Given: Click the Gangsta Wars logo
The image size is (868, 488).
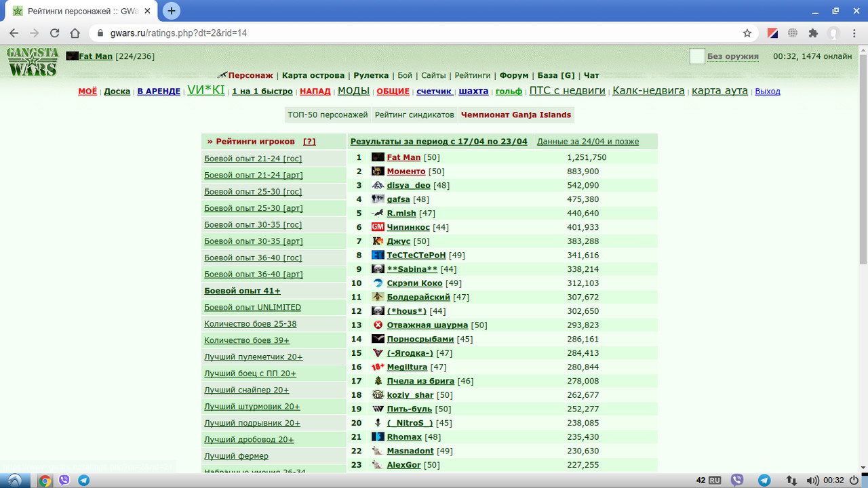Looking at the screenshot, I should coord(32,62).
